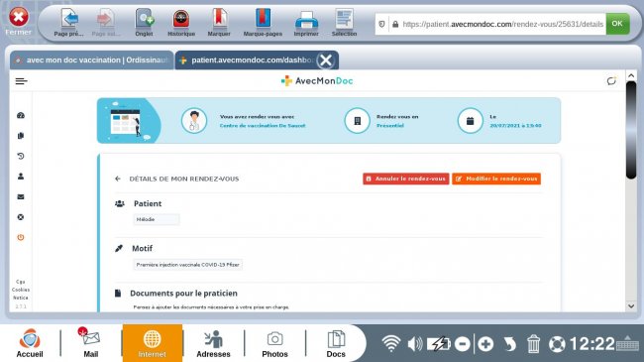Click the green OK button
The width and height of the screenshot is (644, 362).
pos(617,24)
